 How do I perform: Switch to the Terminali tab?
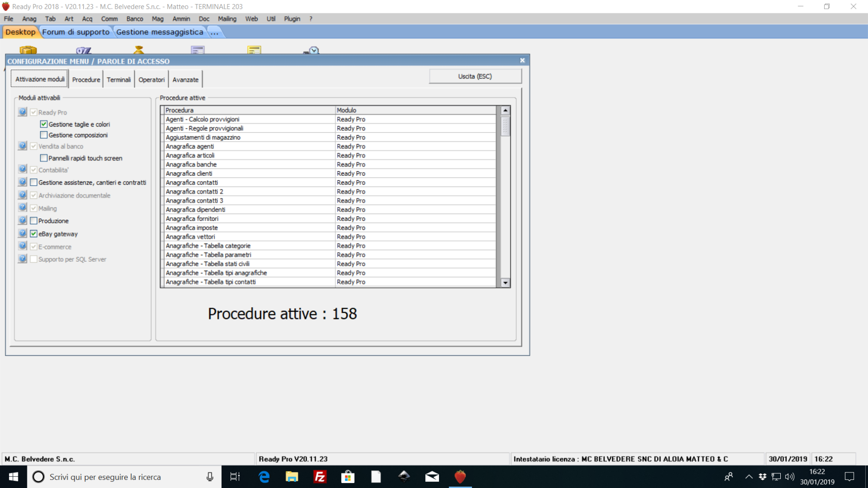(x=119, y=79)
